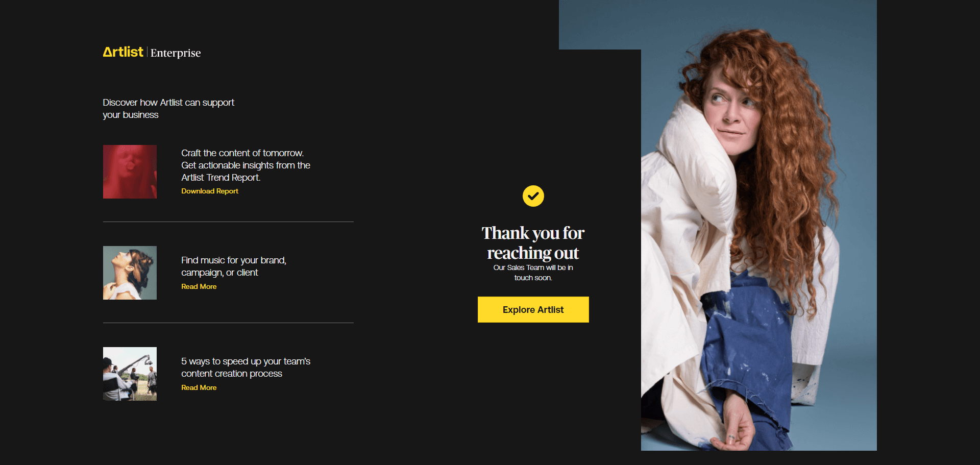Click 'content creation process' text line
The image size is (980, 465).
tap(232, 374)
